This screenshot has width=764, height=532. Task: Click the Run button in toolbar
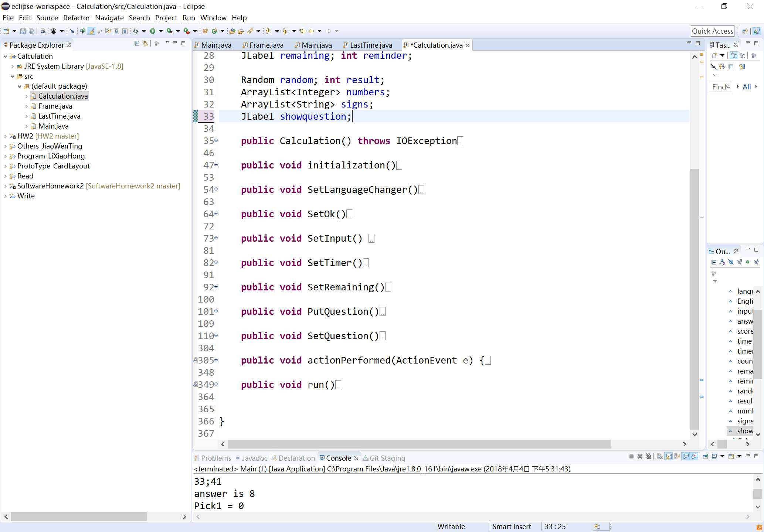pyautogui.click(x=153, y=31)
